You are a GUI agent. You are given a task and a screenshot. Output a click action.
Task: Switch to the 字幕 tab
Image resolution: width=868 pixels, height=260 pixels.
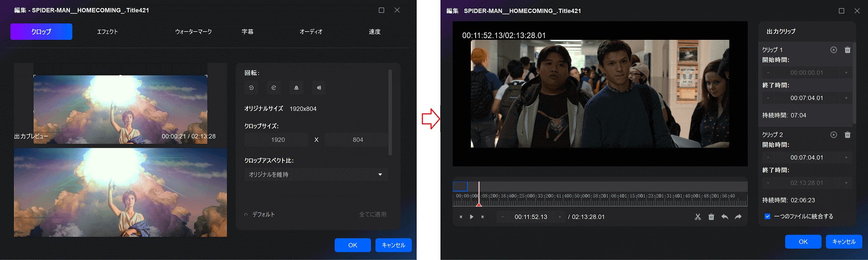pos(247,32)
